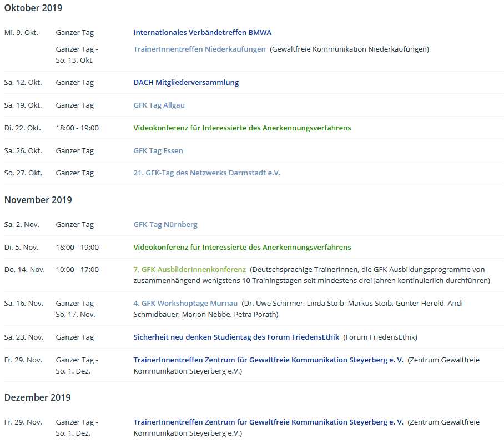The height and width of the screenshot is (444, 504).
Task: Open TrainerInnentreffen Steyerberg link under November 2019
Action: (x=269, y=360)
